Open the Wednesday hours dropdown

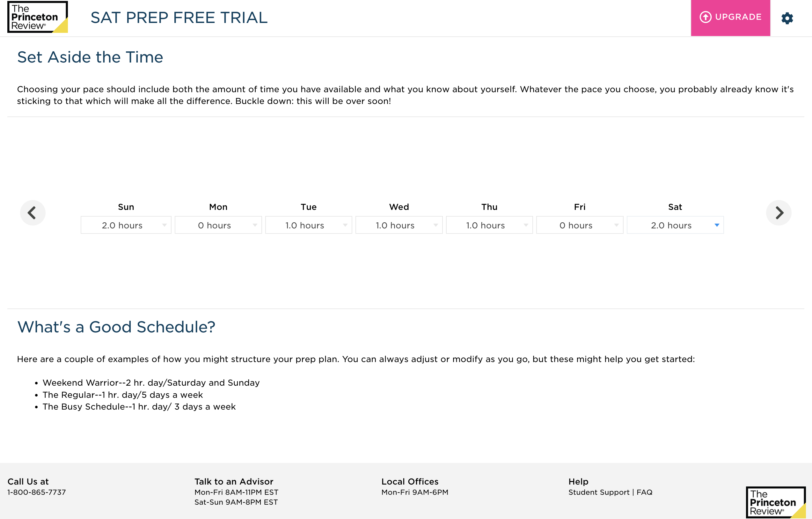399,225
